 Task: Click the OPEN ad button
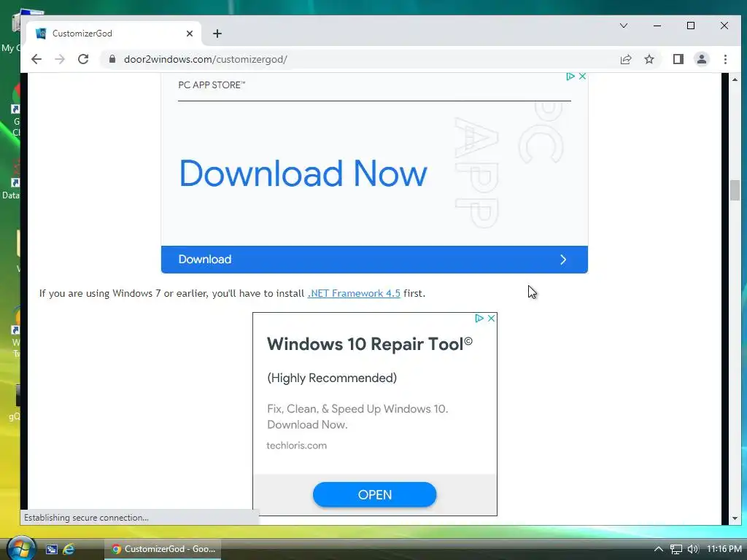pos(374,495)
